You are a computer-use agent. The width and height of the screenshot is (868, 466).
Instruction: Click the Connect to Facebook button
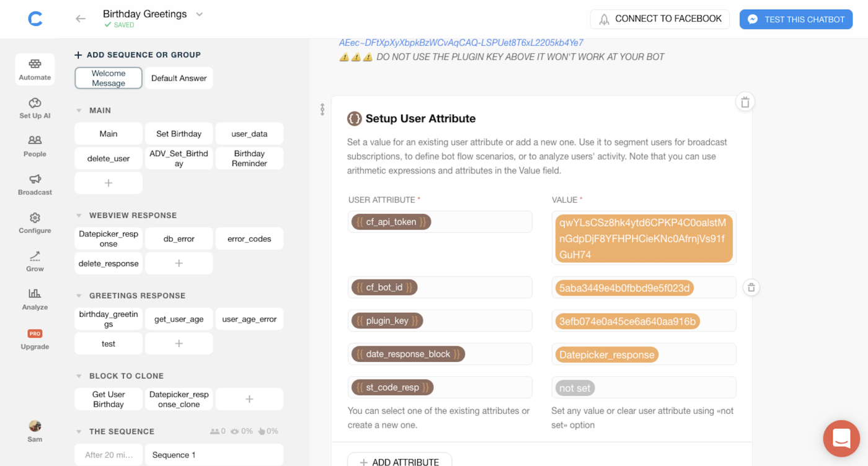coord(660,19)
